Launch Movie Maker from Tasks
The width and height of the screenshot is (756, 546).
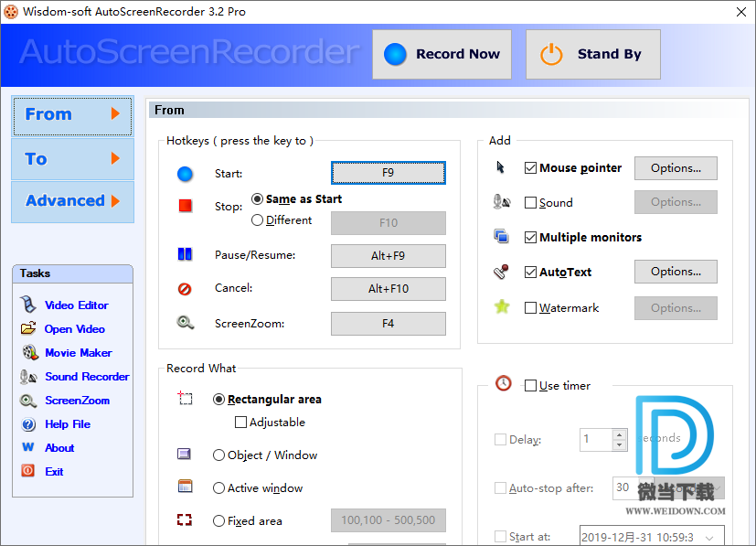(x=78, y=353)
